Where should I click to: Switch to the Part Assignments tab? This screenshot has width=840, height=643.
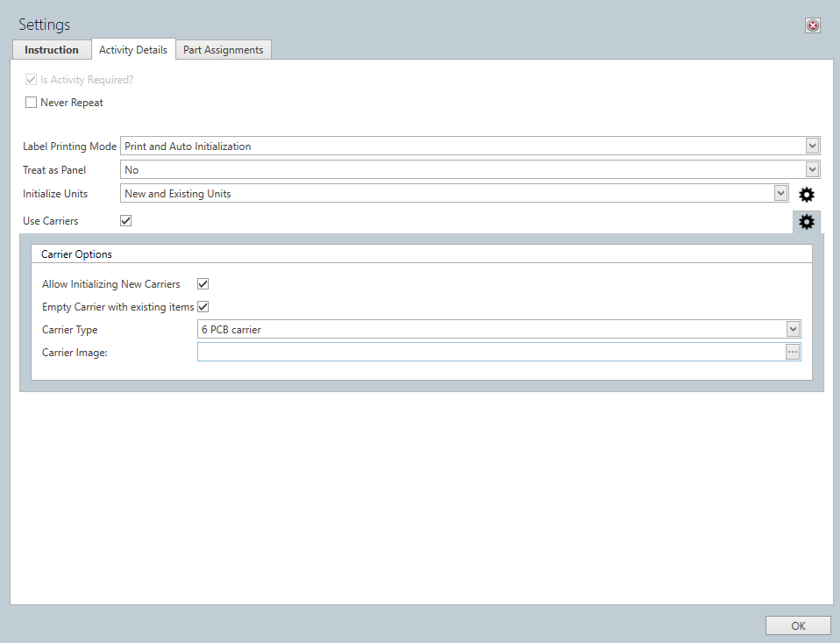coord(223,49)
